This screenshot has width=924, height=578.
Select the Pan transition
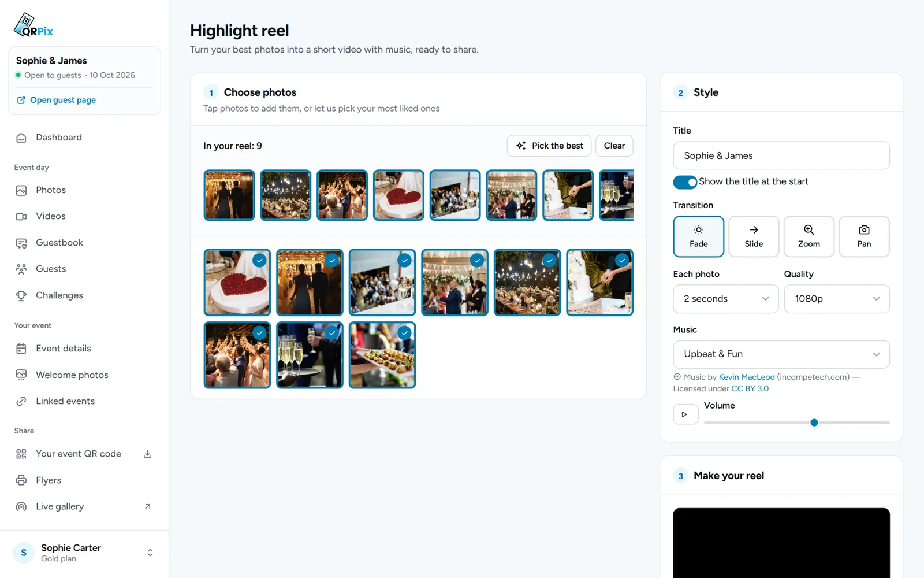coord(864,236)
